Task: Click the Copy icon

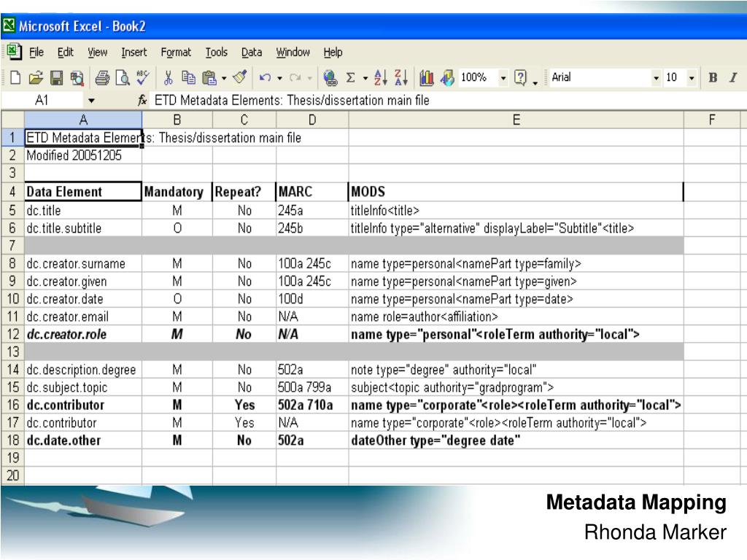Action: (x=189, y=77)
